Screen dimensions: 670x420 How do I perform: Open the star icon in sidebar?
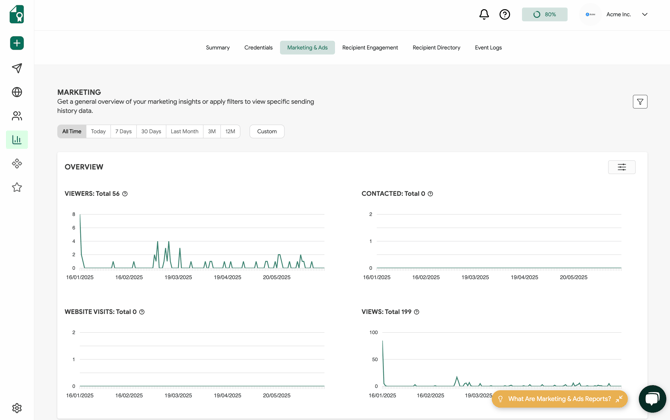pyautogui.click(x=17, y=187)
